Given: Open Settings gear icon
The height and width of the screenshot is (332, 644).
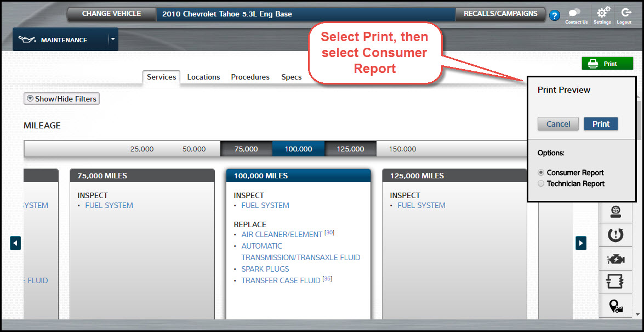Looking at the screenshot, I should [x=602, y=15].
